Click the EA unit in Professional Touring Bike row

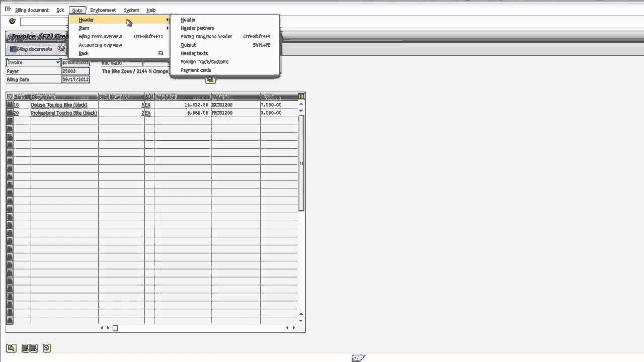tap(148, 113)
